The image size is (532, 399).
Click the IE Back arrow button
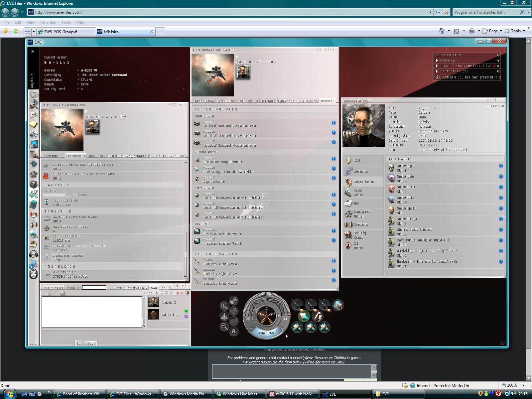[5, 12]
